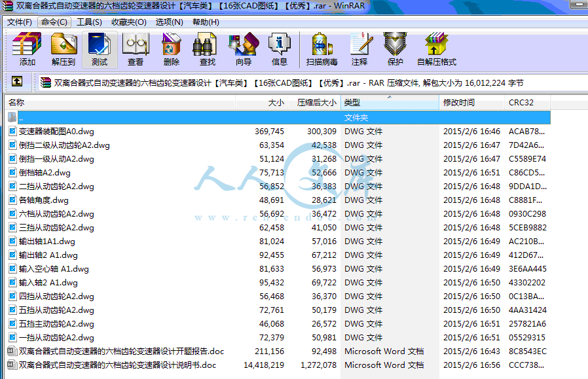
Task: Sort by 名称 column header
Action: [x=120, y=102]
